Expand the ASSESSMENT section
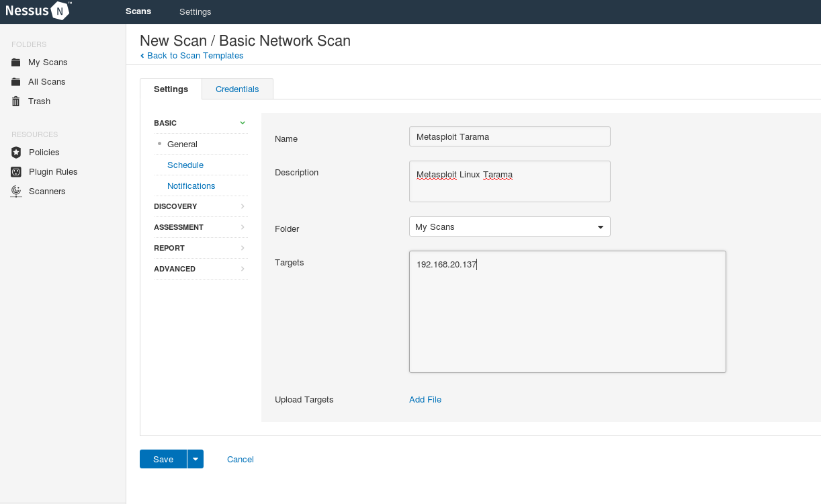The image size is (821, 504). [x=201, y=227]
